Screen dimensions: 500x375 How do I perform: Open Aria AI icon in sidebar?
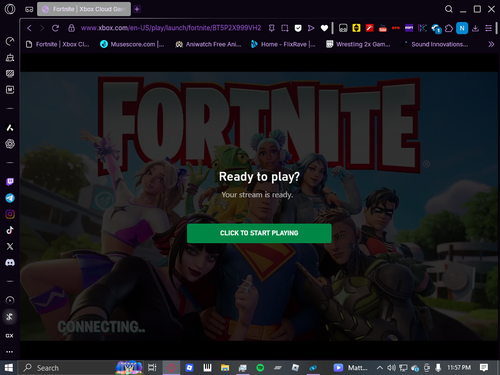tap(10, 128)
